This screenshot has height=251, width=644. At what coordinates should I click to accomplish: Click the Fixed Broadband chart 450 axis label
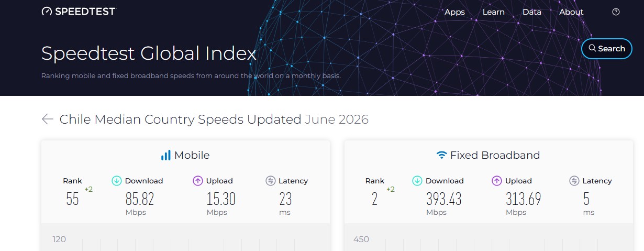(x=361, y=239)
